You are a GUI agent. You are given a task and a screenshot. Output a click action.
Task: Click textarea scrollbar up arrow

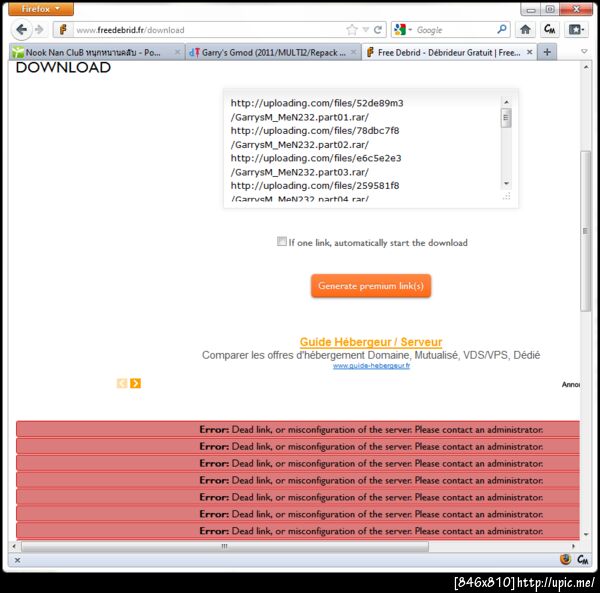coord(506,102)
